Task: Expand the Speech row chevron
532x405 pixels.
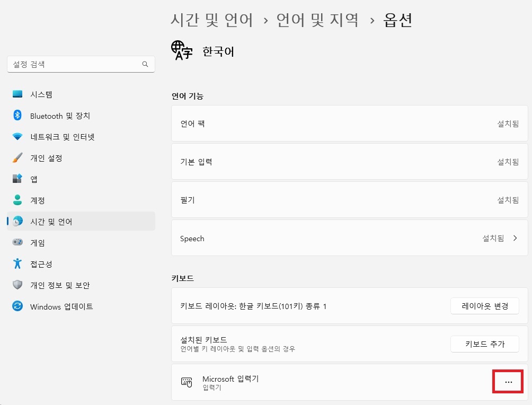Action: click(515, 238)
